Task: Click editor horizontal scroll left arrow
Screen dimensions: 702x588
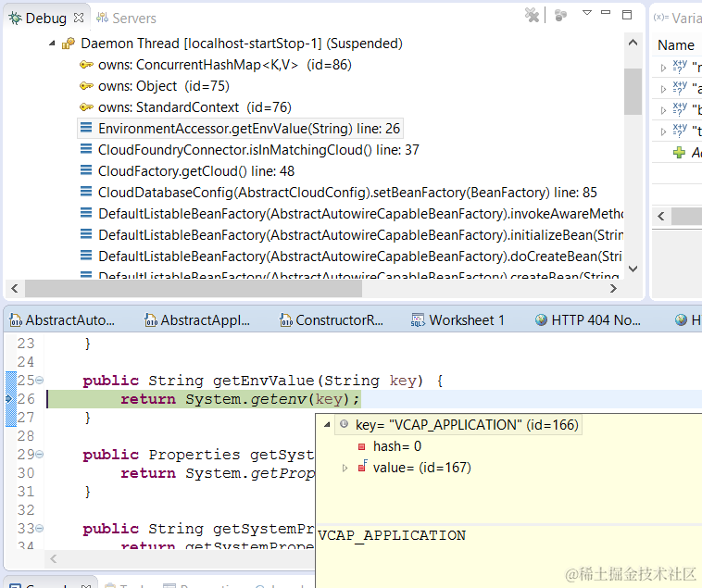Action: tap(54, 559)
